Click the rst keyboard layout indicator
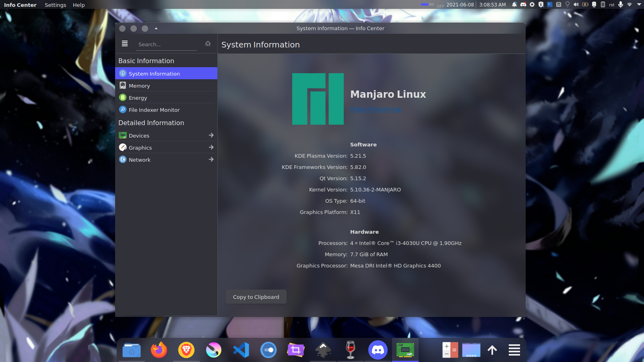This screenshot has height=362, width=644. pyautogui.click(x=612, y=5)
